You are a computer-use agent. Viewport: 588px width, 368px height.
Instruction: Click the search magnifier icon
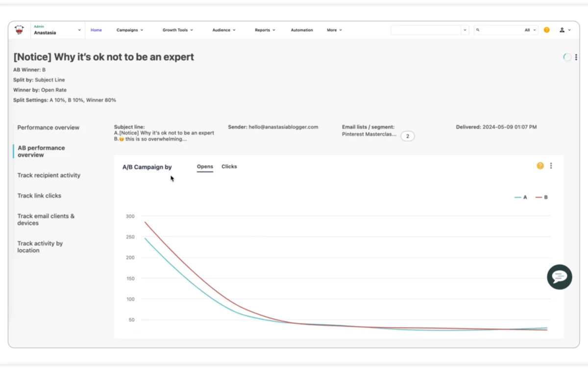coord(478,30)
